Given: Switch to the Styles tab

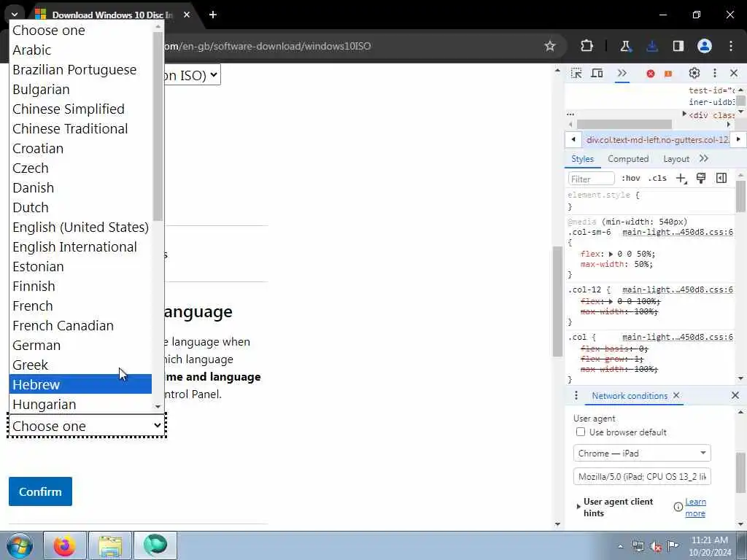Looking at the screenshot, I should (582, 158).
